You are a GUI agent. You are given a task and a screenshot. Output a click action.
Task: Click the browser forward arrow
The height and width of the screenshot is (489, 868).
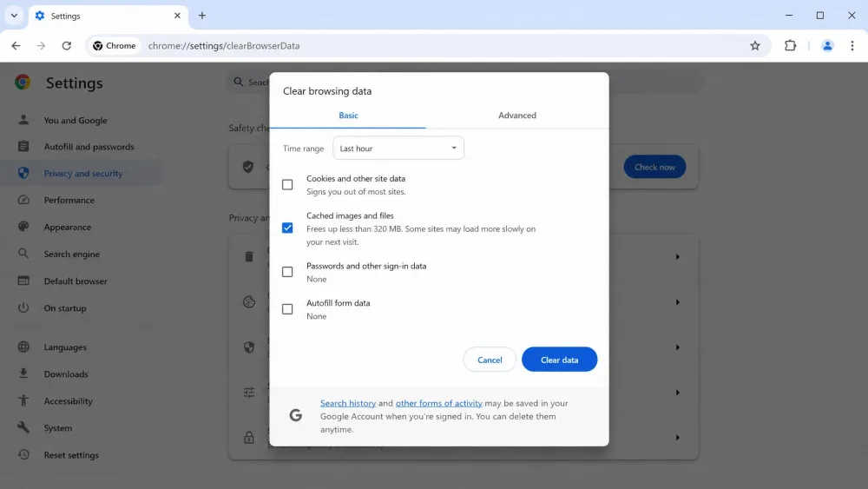[41, 46]
